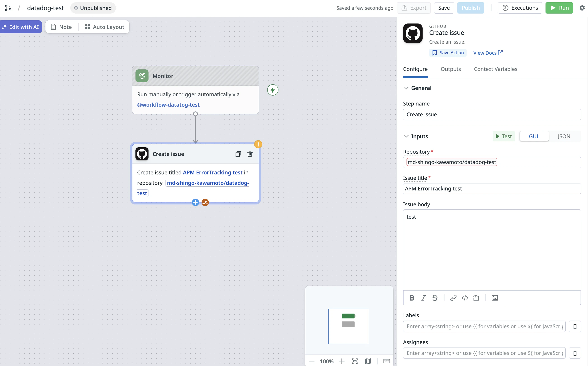
Task: Apply italic formatting to issue body
Action: point(423,298)
